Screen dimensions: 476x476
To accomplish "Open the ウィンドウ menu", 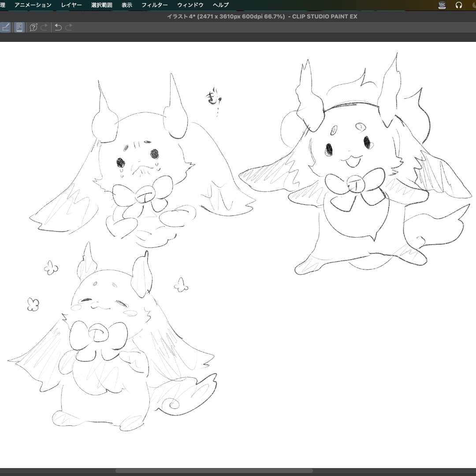I will [190, 5].
